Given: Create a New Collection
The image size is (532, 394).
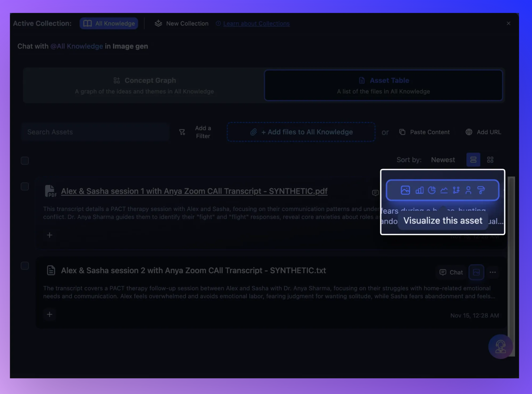Looking at the screenshot, I should [182, 23].
